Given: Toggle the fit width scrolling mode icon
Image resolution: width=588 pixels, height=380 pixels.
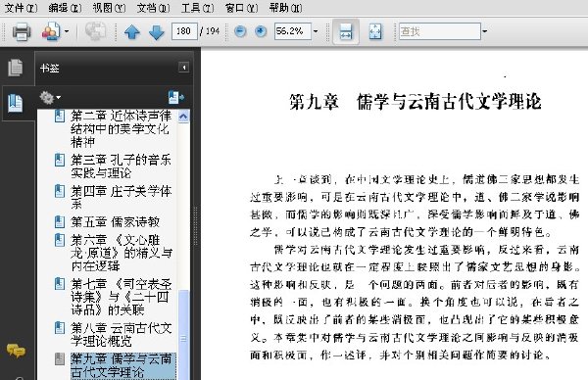Looking at the screenshot, I should (x=345, y=32).
